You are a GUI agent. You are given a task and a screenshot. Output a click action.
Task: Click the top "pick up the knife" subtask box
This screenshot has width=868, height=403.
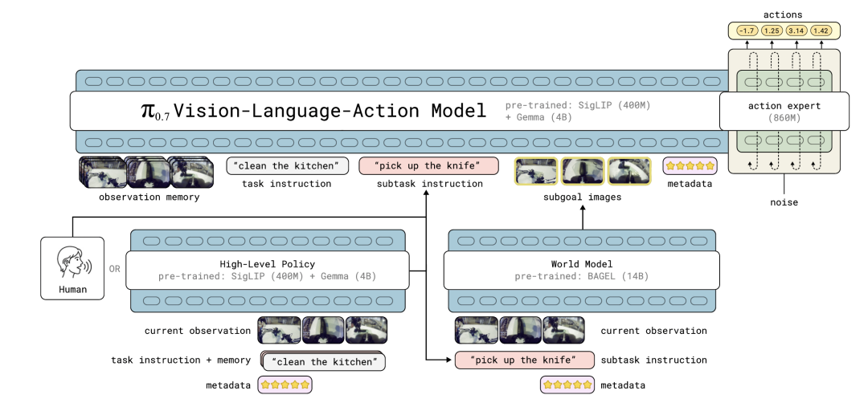tap(428, 166)
